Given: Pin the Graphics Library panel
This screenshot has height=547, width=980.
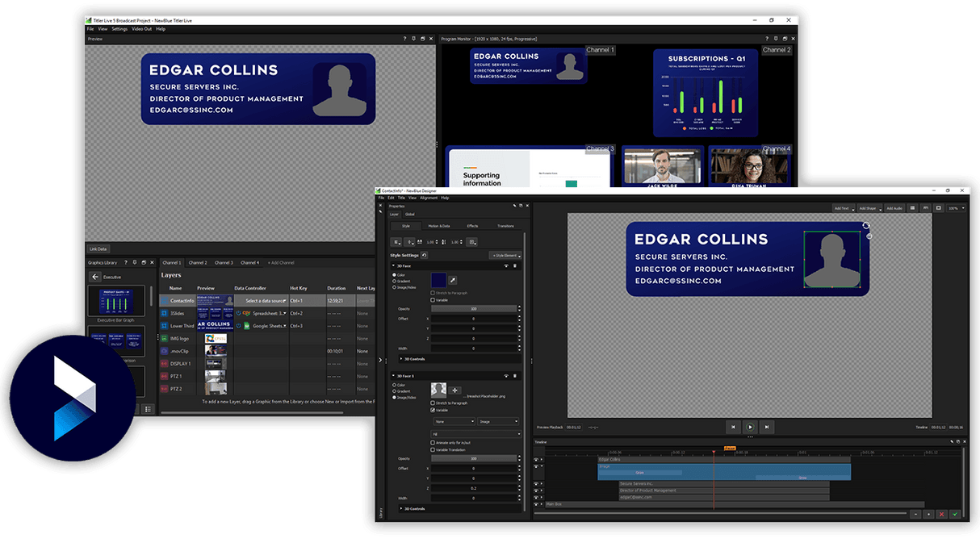Looking at the screenshot, I should coord(135,262).
